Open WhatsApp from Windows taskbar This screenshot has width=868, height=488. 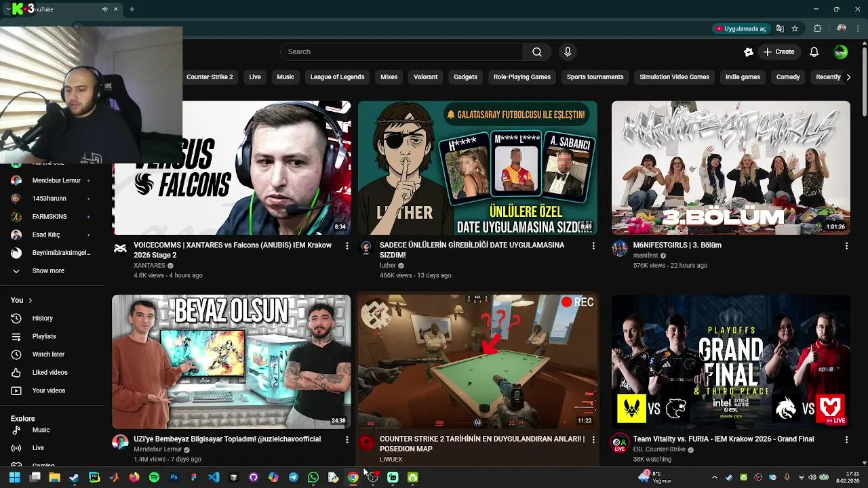pos(313,477)
